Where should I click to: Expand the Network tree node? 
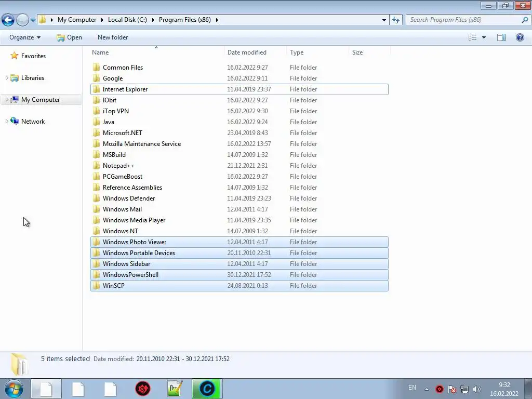click(x=7, y=121)
